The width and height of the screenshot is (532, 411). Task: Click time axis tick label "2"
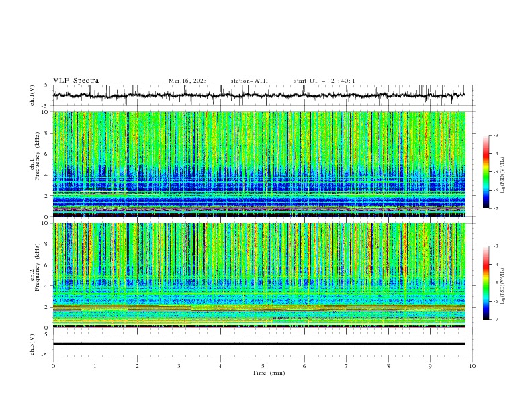pyautogui.click(x=137, y=366)
